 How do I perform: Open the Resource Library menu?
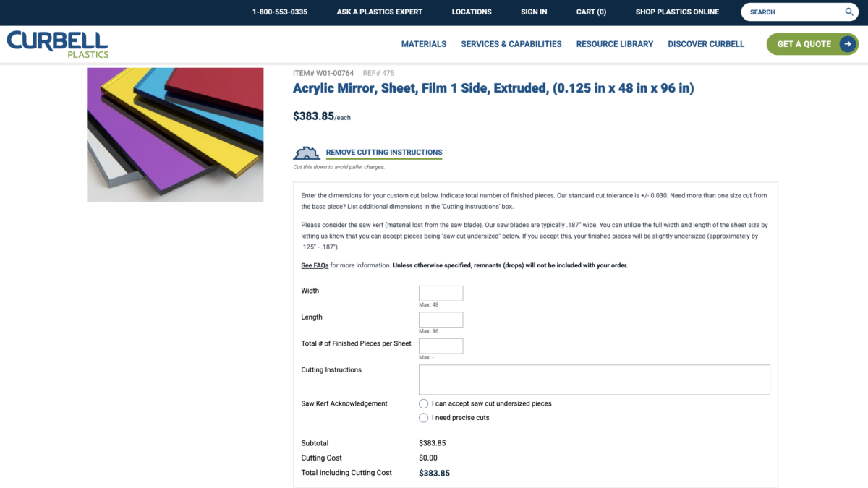click(615, 44)
